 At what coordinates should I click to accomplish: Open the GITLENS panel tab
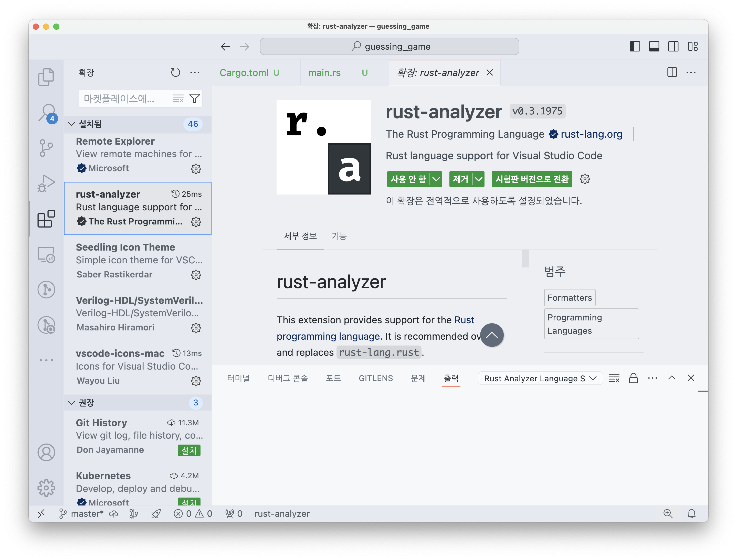[x=375, y=378]
